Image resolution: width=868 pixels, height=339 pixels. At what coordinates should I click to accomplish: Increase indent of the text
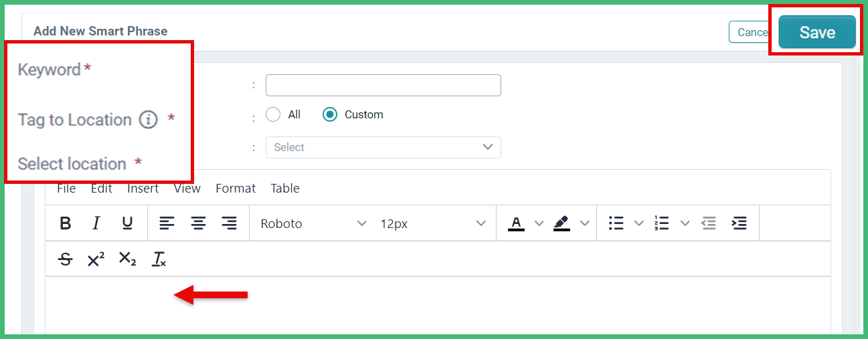click(739, 223)
